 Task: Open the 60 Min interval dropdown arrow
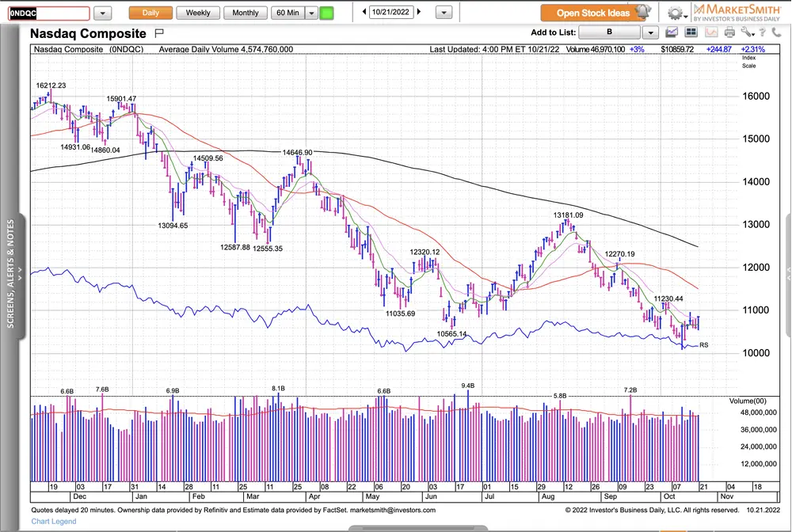(x=311, y=13)
